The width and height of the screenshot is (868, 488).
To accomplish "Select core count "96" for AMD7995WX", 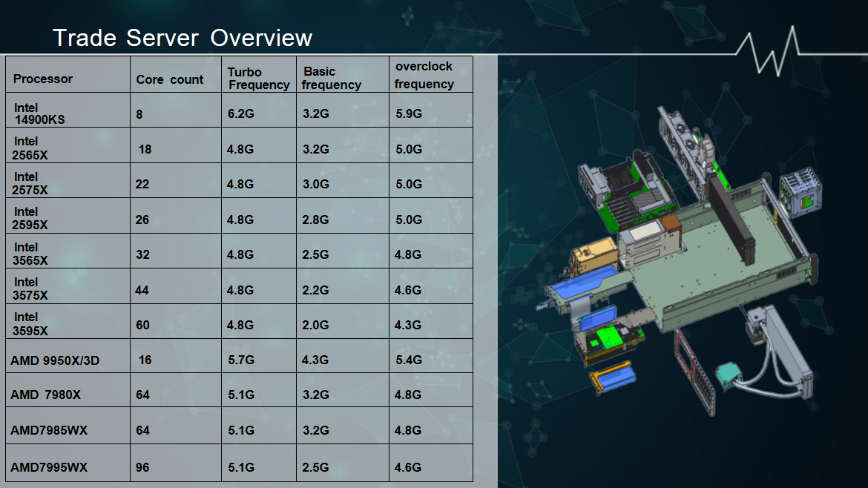I will pyautogui.click(x=142, y=467).
